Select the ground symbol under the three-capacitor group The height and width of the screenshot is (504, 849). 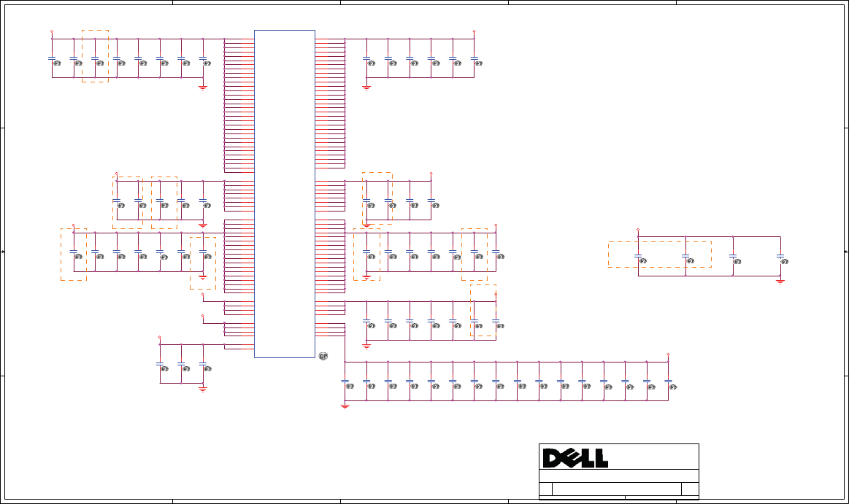[x=202, y=389]
